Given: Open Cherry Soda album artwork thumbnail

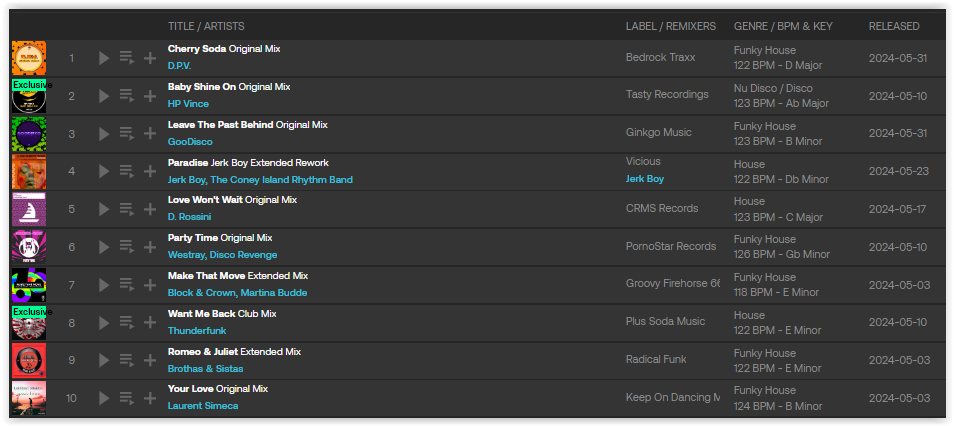Looking at the screenshot, I should [29, 58].
